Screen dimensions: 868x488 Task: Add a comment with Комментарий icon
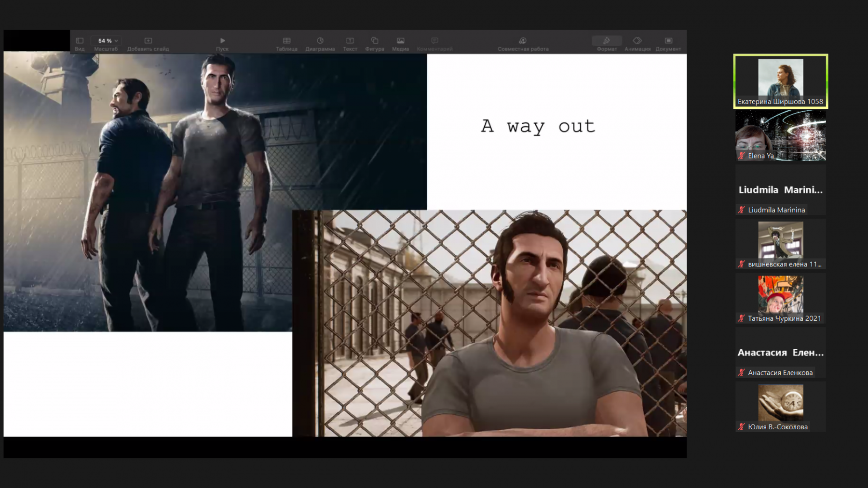(x=434, y=41)
